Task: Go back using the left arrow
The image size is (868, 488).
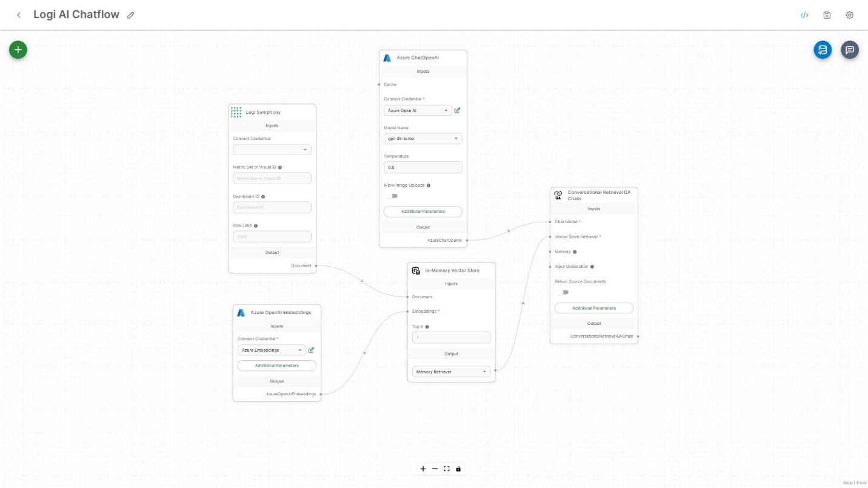Action: [19, 15]
